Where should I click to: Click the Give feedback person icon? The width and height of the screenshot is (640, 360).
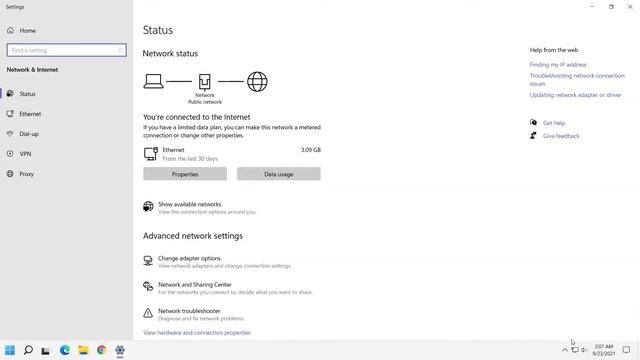pos(533,136)
